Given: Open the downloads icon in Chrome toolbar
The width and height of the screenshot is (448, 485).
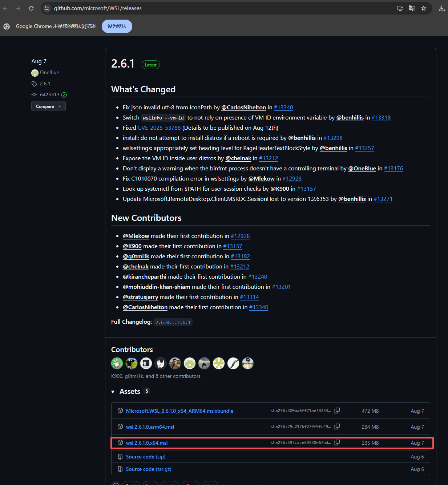Looking at the screenshot, I should (442, 8).
